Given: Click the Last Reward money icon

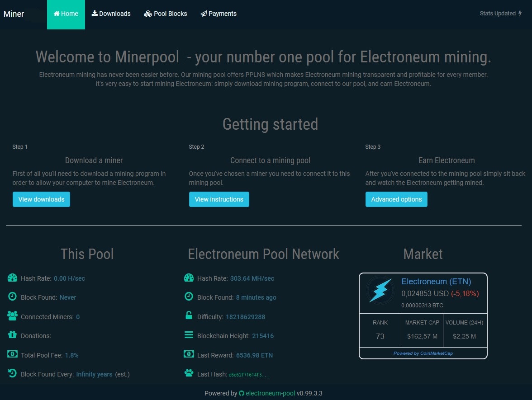Looking at the screenshot, I should click(x=189, y=354).
